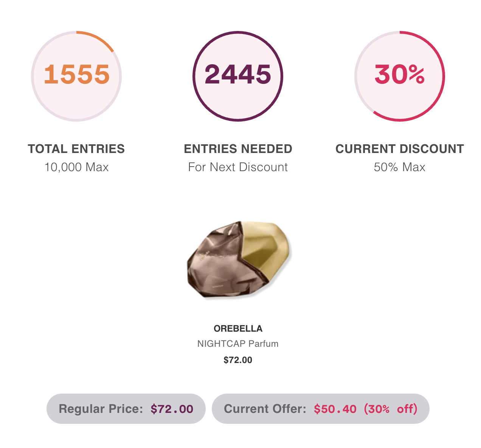Click the 50% Max caption
This screenshot has width=481, height=448.
[x=399, y=167]
